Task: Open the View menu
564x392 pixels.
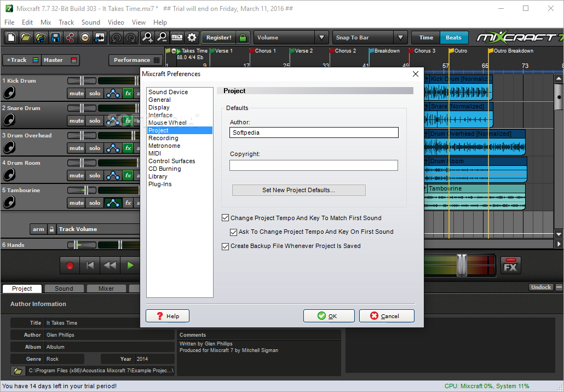Action: 139,22
